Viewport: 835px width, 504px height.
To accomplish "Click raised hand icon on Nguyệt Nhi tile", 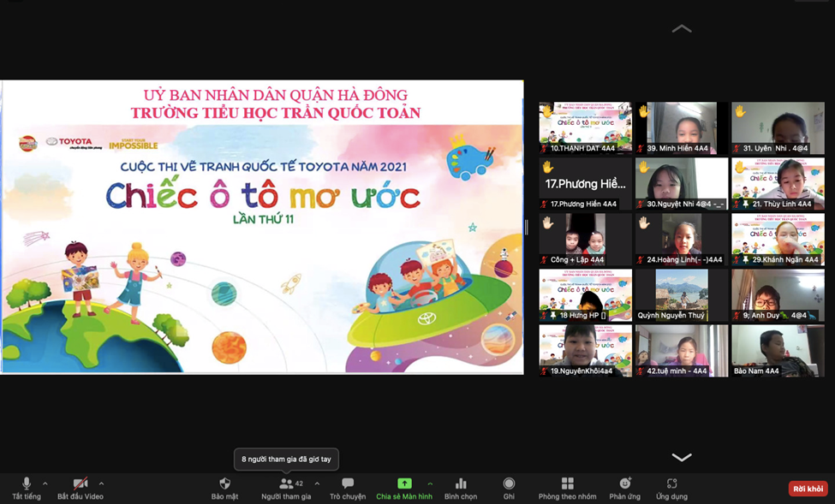I will coord(644,167).
